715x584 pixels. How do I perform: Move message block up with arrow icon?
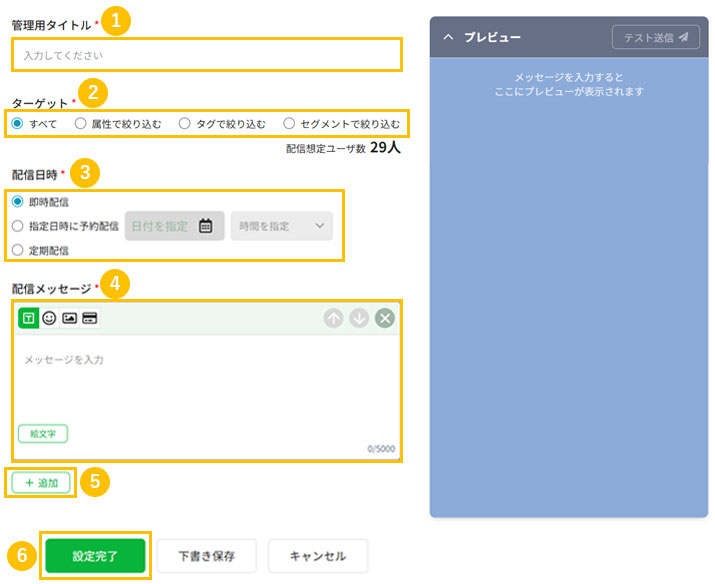click(333, 318)
